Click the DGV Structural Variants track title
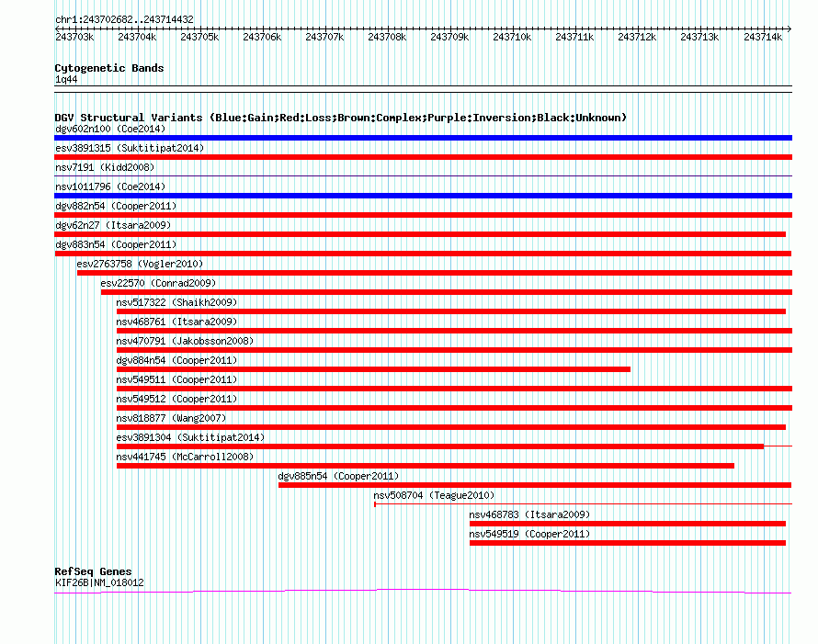The image size is (818, 644). tap(341, 118)
